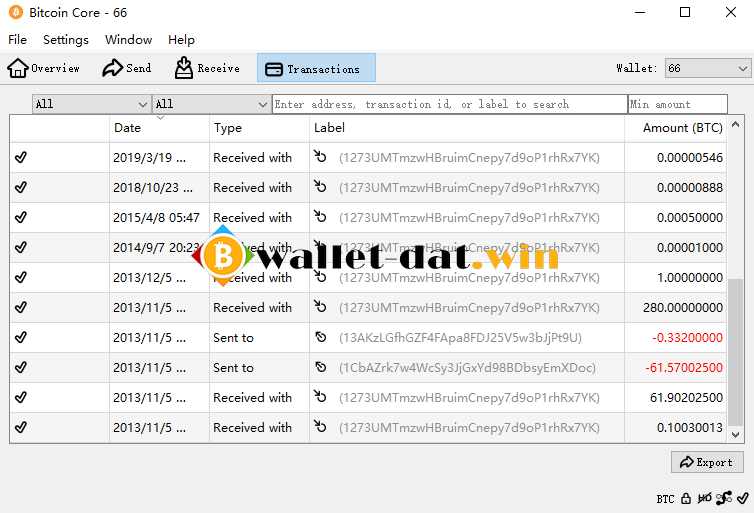
Task: Click the received icon on 0.10030013 row
Action: point(320,426)
